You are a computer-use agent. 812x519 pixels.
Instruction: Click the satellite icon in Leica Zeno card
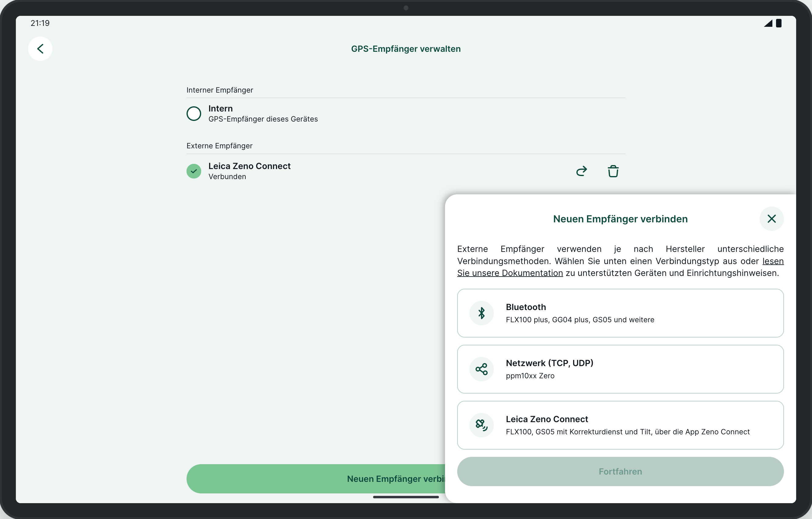(482, 425)
